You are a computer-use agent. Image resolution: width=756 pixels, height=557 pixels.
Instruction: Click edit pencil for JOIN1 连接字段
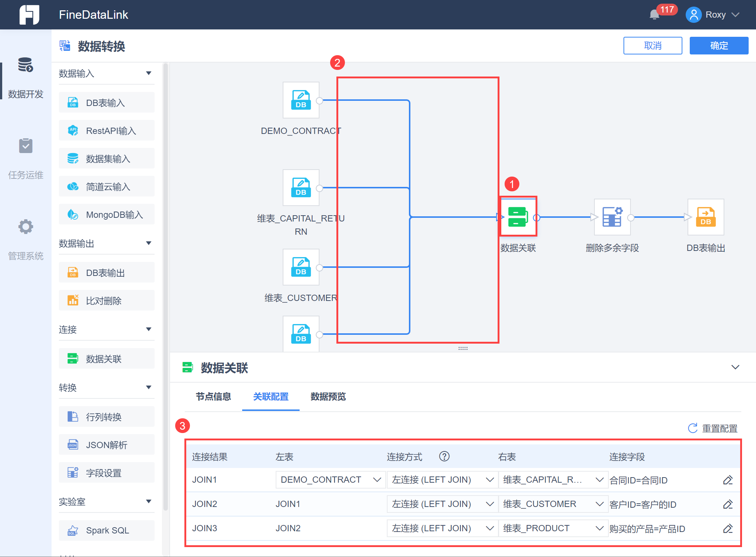pyautogui.click(x=728, y=480)
